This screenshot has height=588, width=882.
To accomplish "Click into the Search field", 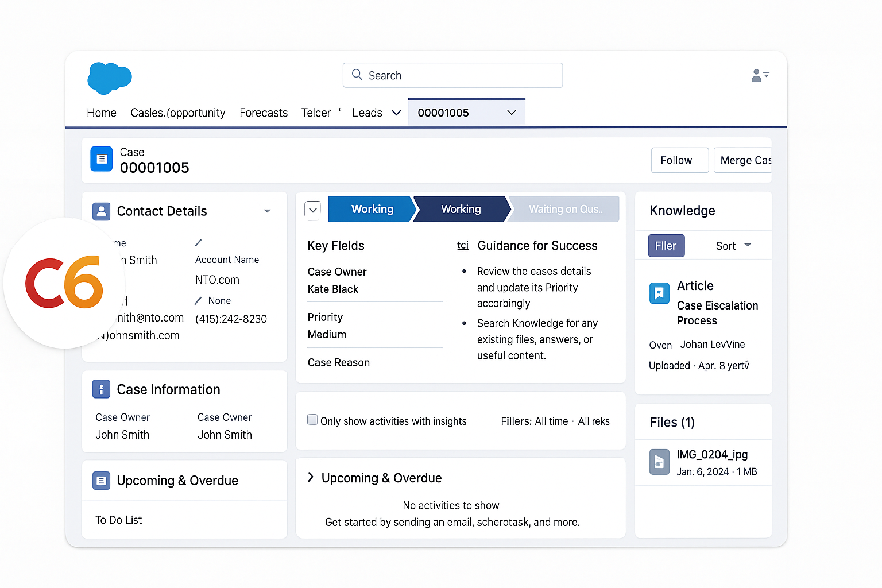I will tap(459, 76).
